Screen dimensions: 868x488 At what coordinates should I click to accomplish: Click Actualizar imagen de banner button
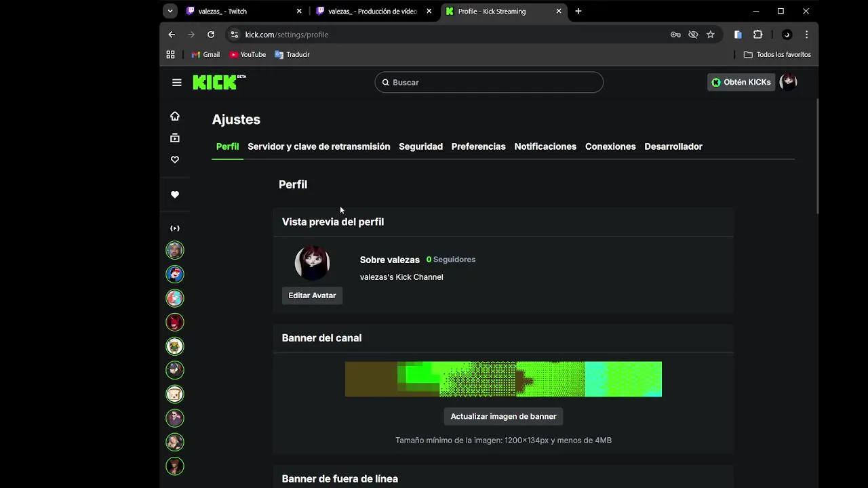(x=503, y=416)
